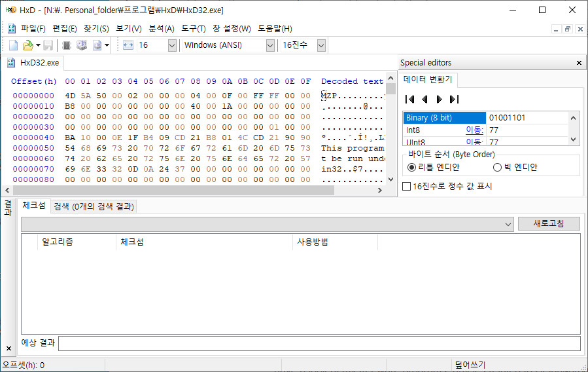The height and width of the screenshot is (372, 588).
Task: Open main memory via the chip icon
Action: pyautogui.click(x=66, y=45)
